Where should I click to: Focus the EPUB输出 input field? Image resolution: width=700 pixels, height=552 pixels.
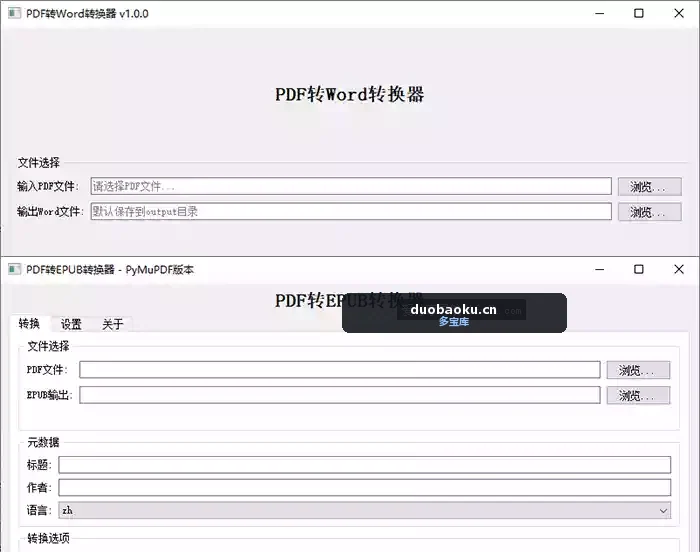[340, 395]
